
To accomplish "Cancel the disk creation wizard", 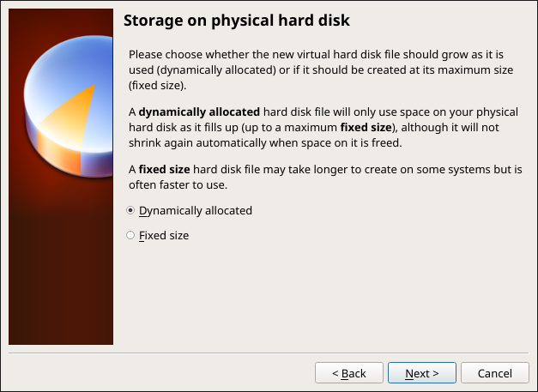I will pos(493,373).
